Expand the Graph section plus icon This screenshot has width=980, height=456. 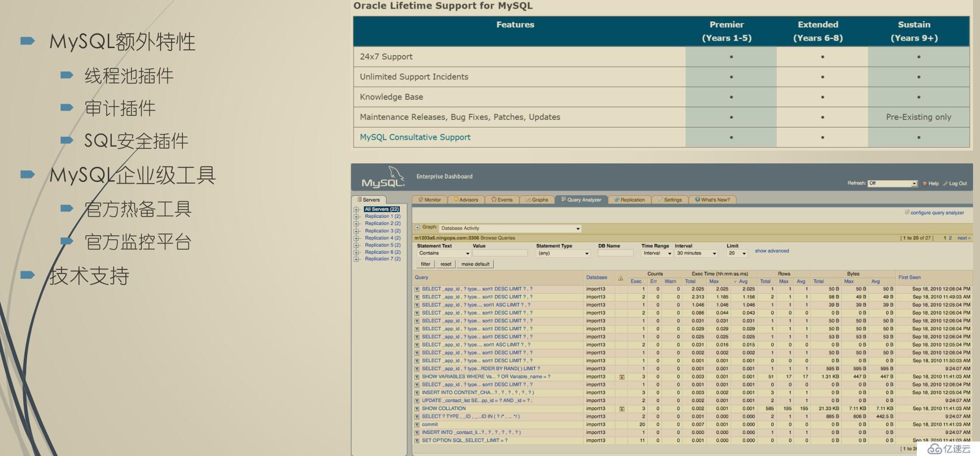(417, 228)
